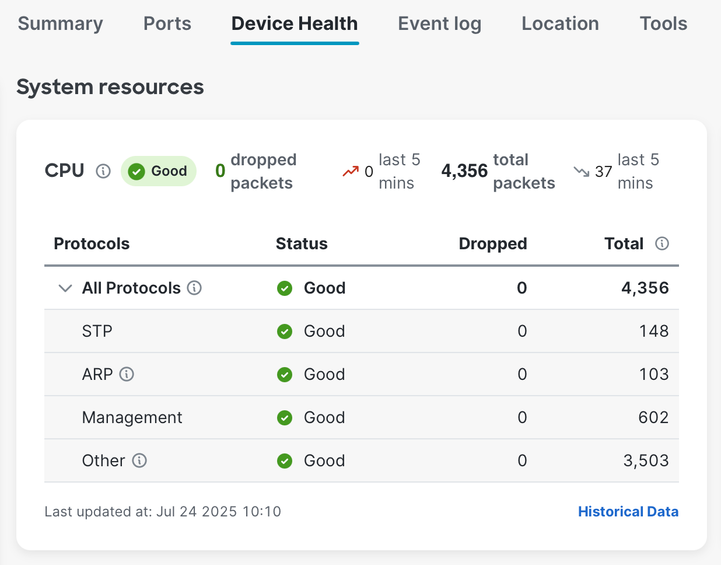Click the red upward trend arrow icon

click(x=350, y=171)
